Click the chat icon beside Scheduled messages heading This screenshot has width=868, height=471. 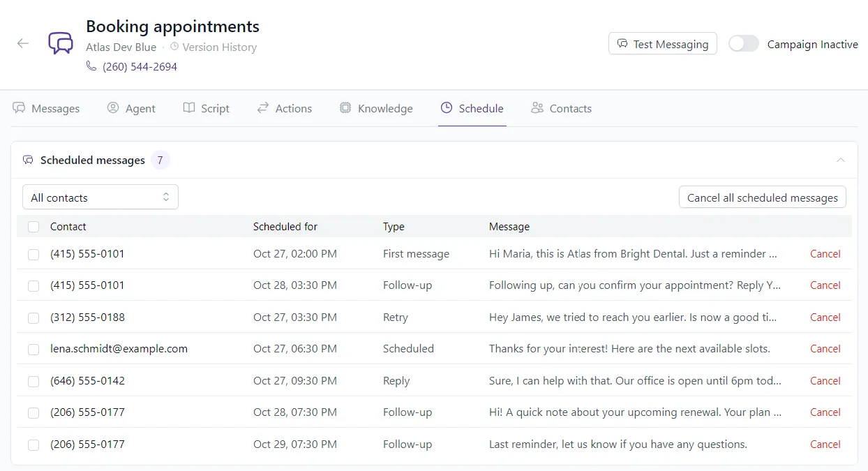(28, 160)
